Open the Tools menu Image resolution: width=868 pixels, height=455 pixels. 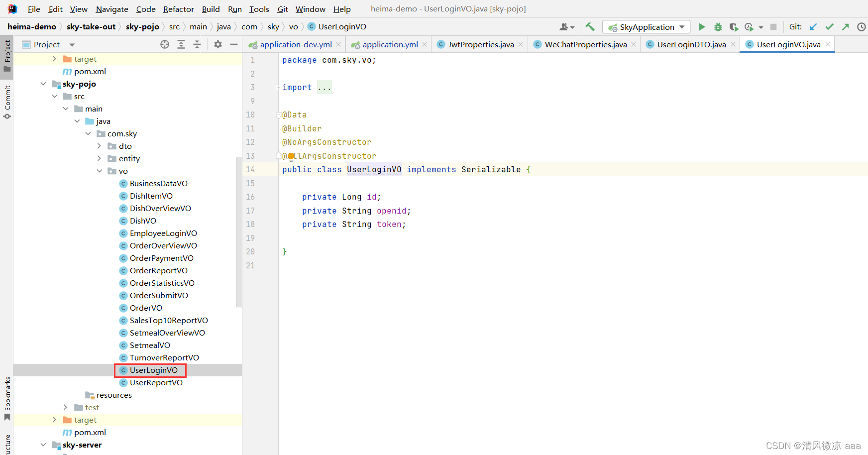pos(259,9)
